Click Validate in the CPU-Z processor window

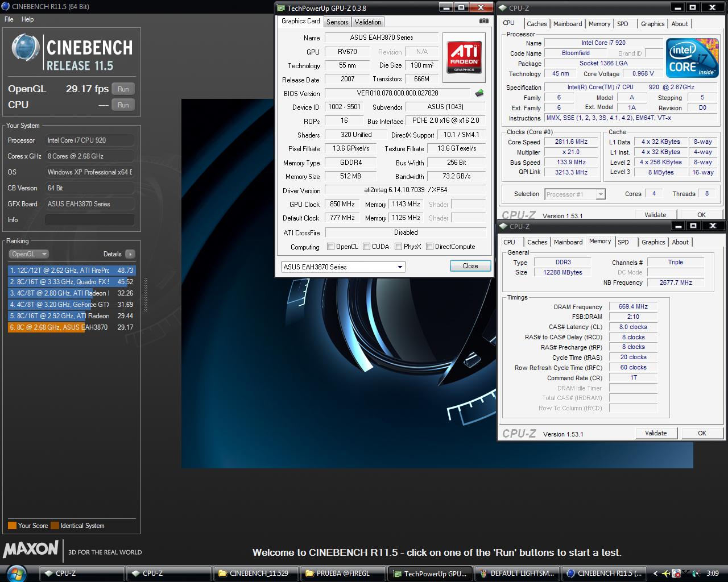pyautogui.click(x=655, y=215)
